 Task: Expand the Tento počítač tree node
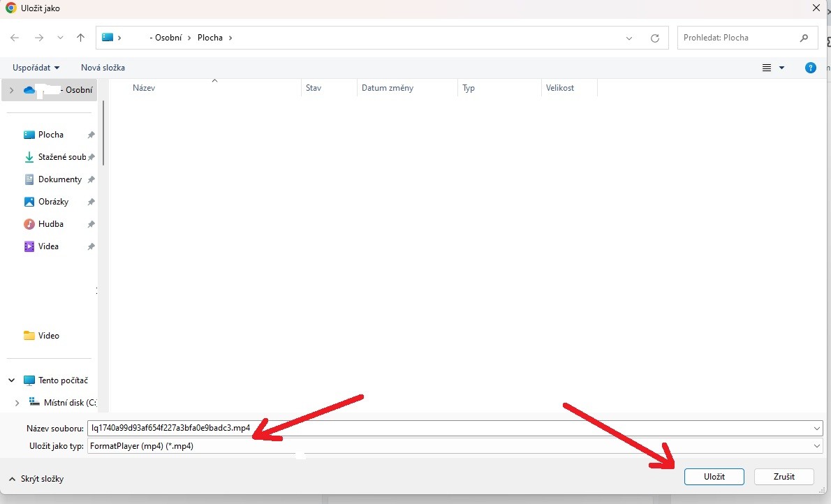pyautogui.click(x=12, y=380)
